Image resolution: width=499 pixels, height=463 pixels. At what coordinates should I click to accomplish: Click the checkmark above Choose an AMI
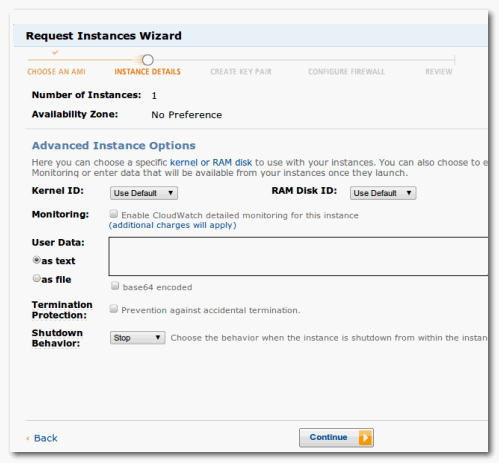tap(55, 52)
